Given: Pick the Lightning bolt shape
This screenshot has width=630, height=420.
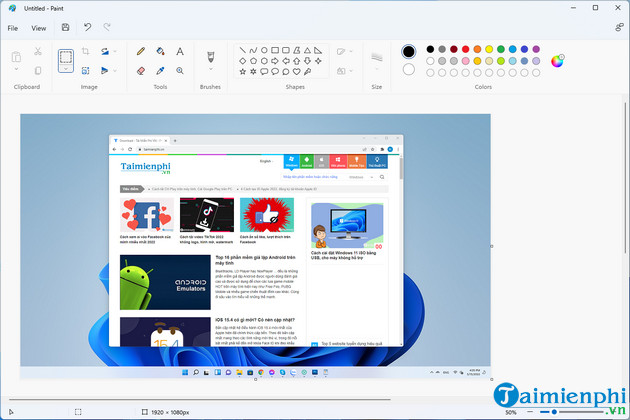Looking at the screenshot, I should pyautogui.click(x=307, y=72).
